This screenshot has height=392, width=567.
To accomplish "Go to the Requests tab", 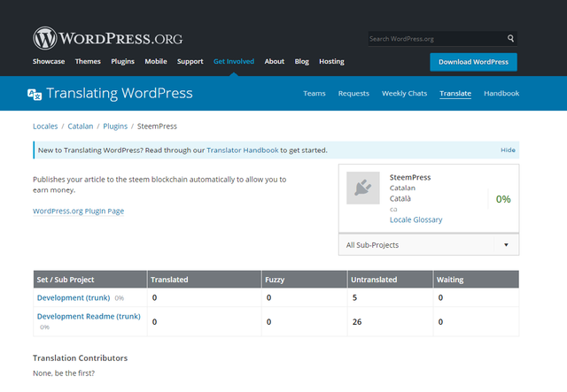I will (x=353, y=93).
